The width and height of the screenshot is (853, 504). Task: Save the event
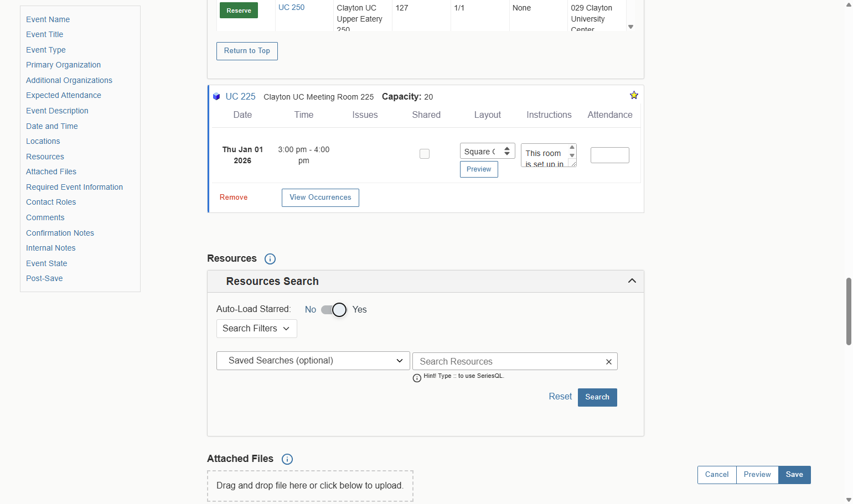pyautogui.click(x=794, y=475)
